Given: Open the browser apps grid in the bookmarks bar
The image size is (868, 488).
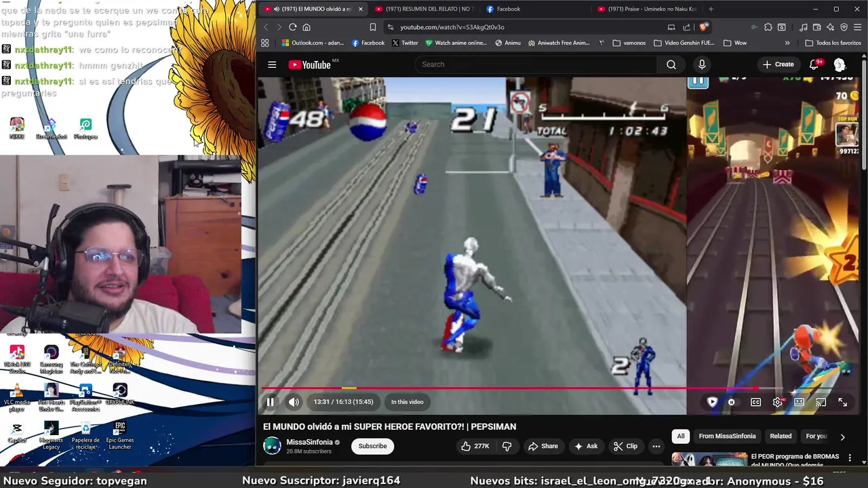Looking at the screenshot, I should point(264,43).
